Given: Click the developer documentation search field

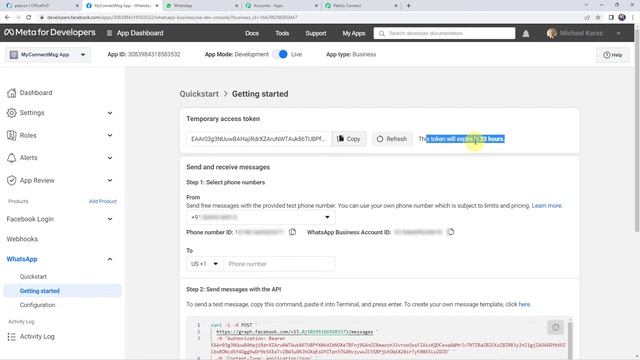Looking at the screenshot, I should click(x=444, y=33).
